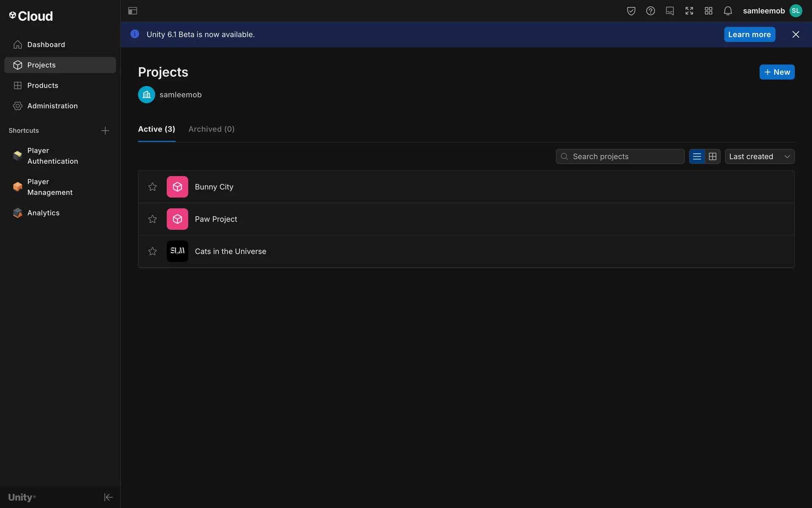Open the help question mark icon
The width and height of the screenshot is (812, 508).
point(650,11)
